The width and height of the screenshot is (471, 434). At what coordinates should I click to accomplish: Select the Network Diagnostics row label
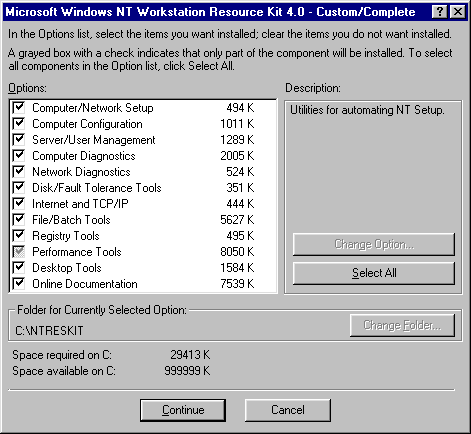pos(81,172)
